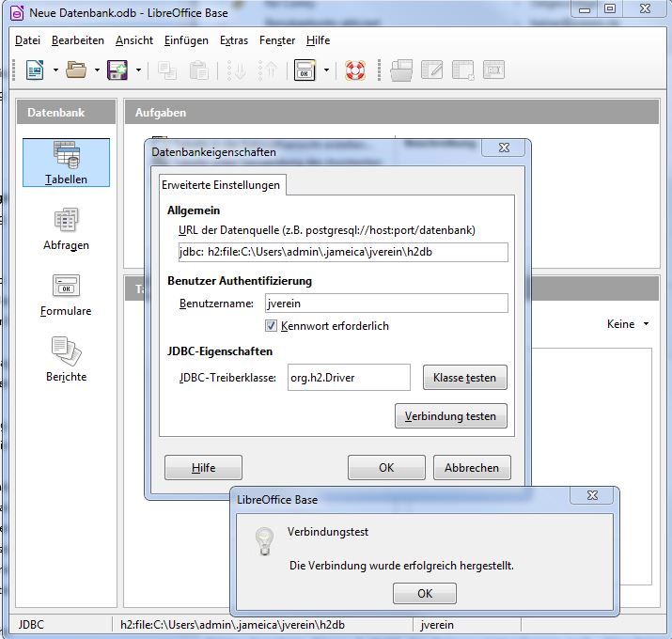This screenshot has width=672, height=639.
Task: Click OK in Datenbankeigenschaften dialog
Action: (386, 468)
